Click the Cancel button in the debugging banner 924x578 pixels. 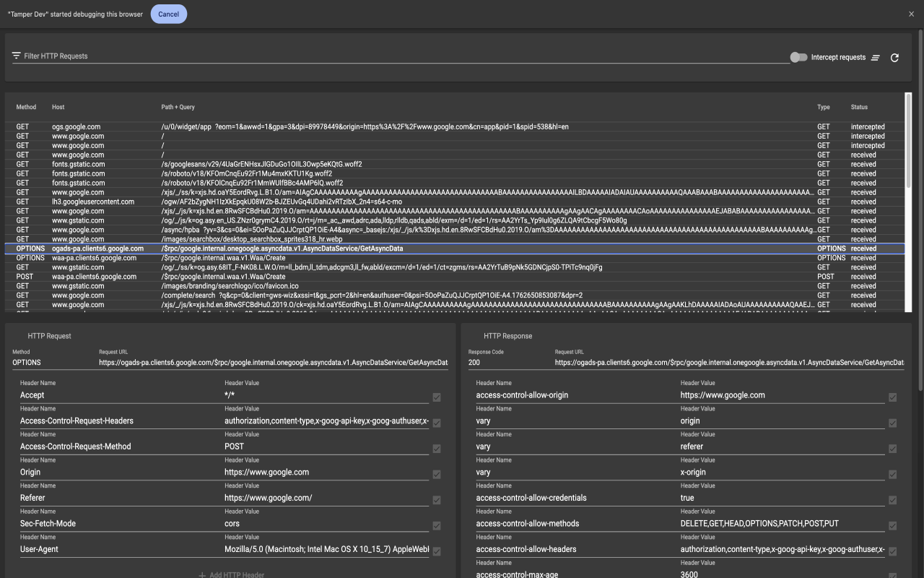(168, 14)
